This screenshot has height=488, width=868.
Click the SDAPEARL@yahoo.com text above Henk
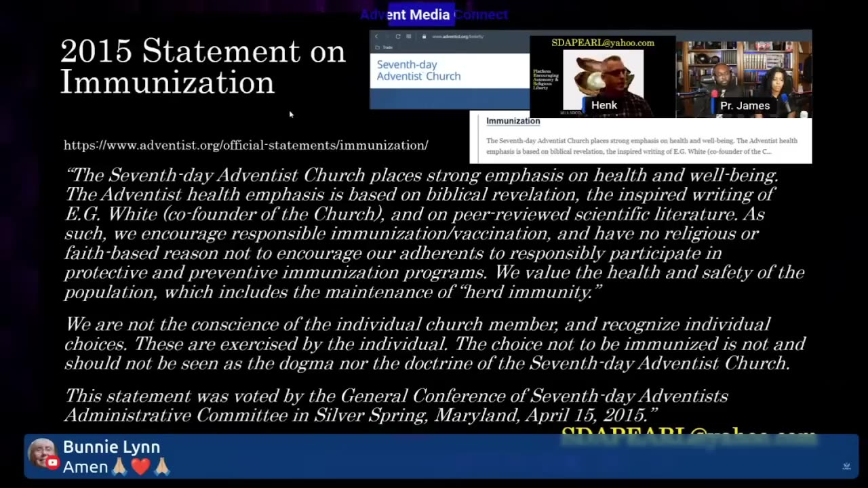point(603,43)
